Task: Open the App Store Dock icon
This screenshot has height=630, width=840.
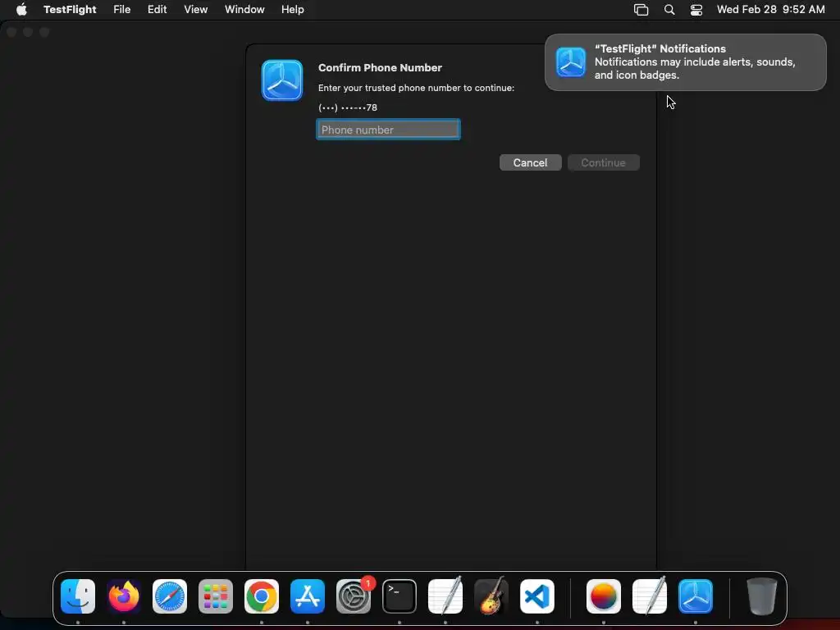Action: pyautogui.click(x=308, y=596)
